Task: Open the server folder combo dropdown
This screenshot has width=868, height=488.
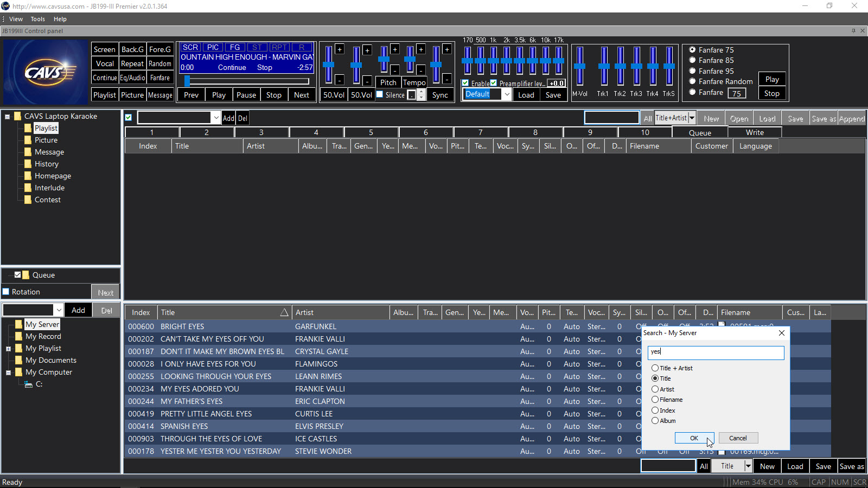Action: click(x=59, y=310)
